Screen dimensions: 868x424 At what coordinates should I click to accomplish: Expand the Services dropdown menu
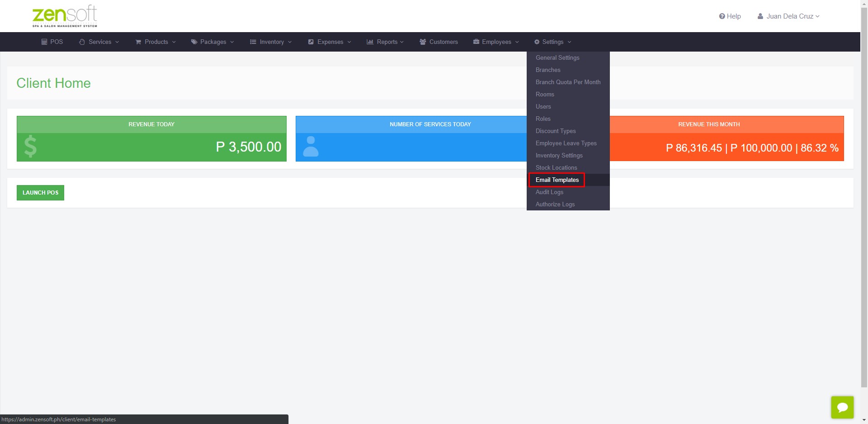[x=99, y=42]
